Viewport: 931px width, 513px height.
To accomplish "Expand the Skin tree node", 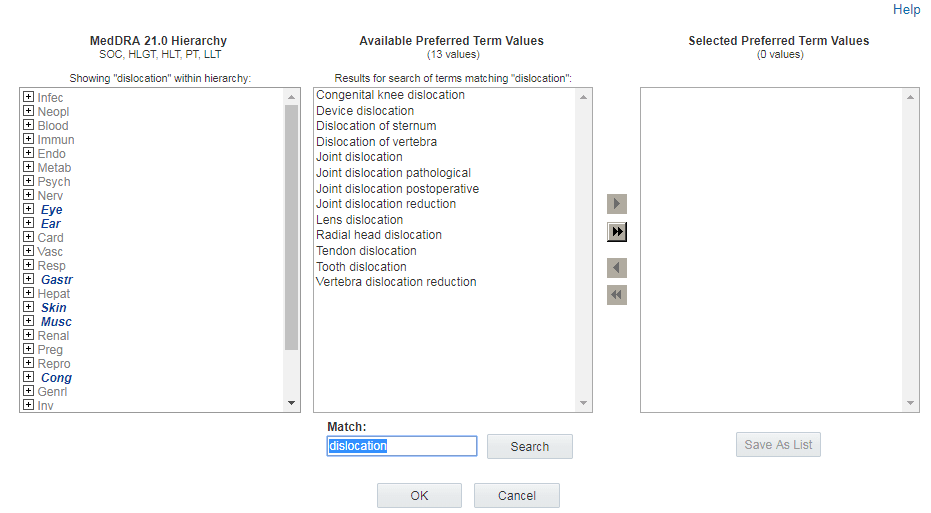I will [29, 308].
